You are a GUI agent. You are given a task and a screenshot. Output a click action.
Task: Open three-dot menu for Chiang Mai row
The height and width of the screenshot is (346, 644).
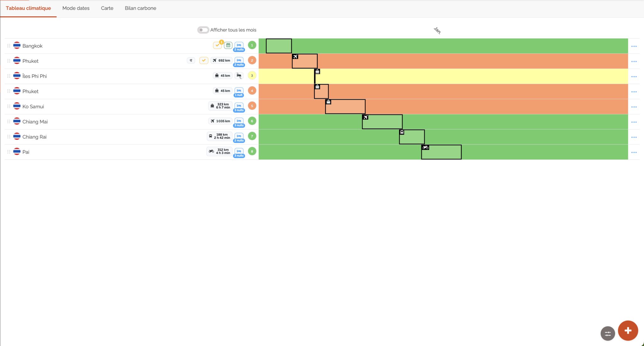(x=634, y=122)
